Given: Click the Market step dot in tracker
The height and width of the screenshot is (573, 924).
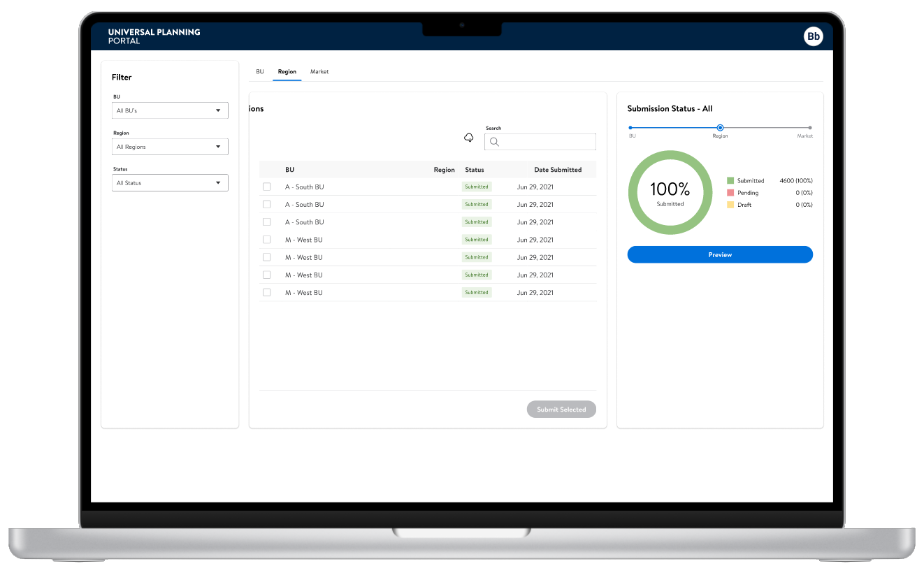Looking at the screenshot, I should [809, 128].
